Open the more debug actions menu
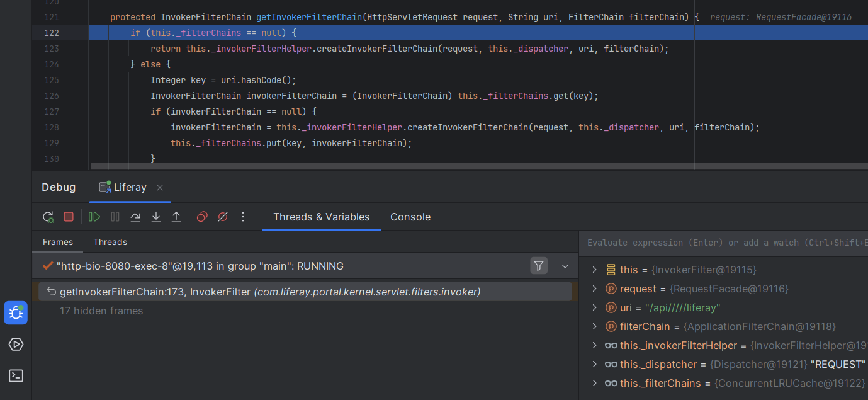 coord(243,217)
